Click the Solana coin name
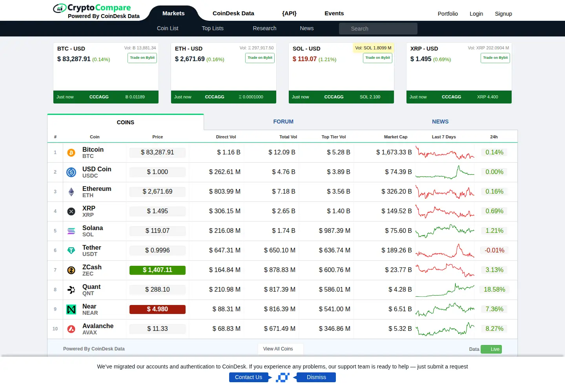 coord(93,228)
